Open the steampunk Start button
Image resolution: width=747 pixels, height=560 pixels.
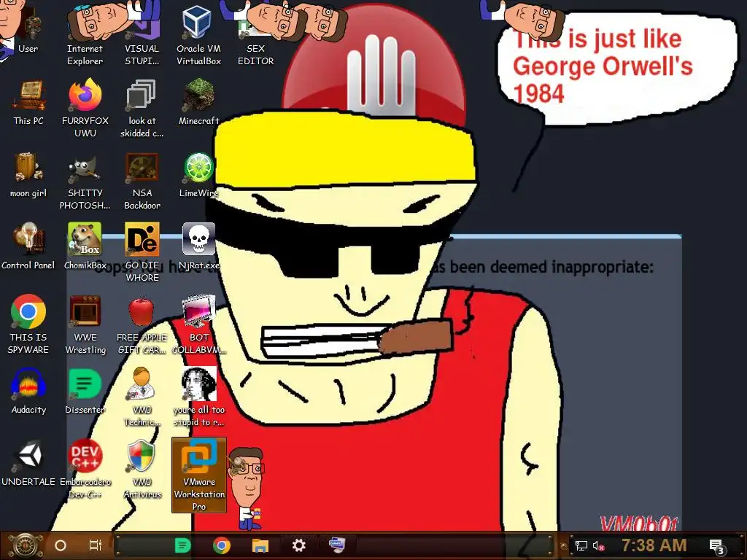point(25,545)
